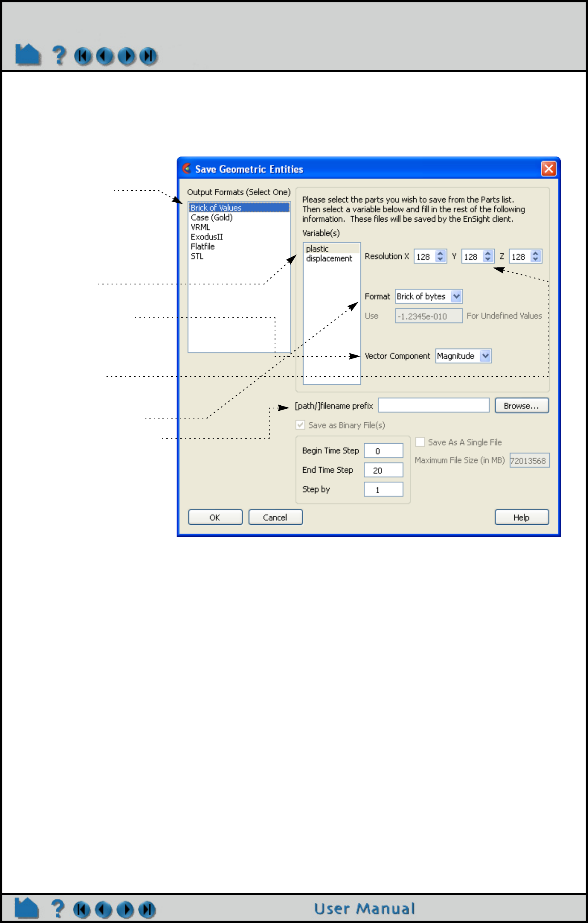Decrease Resolution Y value with down arrow
Screen dimensions: 588x923
coord(488,259)
